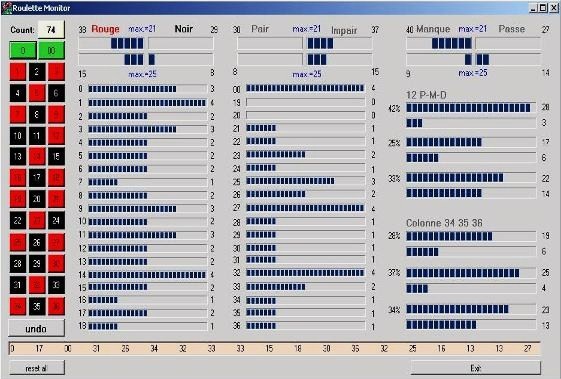Click black number 13 on the grid
The image size is (561, 379).
(x=18, y=157)
